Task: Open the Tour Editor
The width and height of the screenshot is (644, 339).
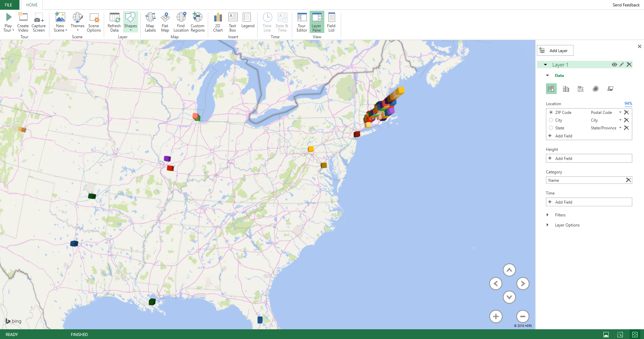Action: 301,23
